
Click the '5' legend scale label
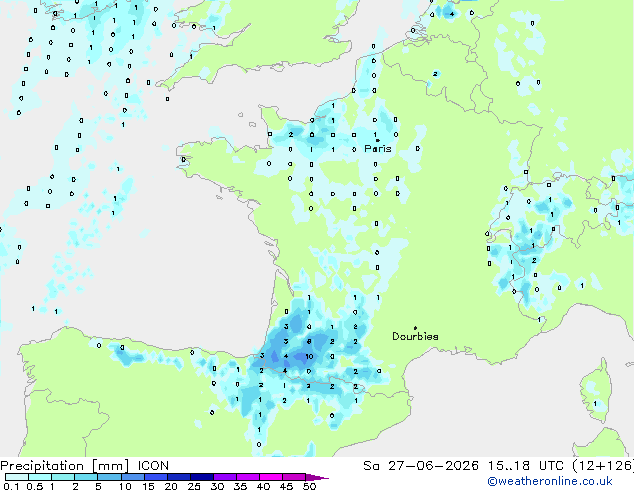98,486
